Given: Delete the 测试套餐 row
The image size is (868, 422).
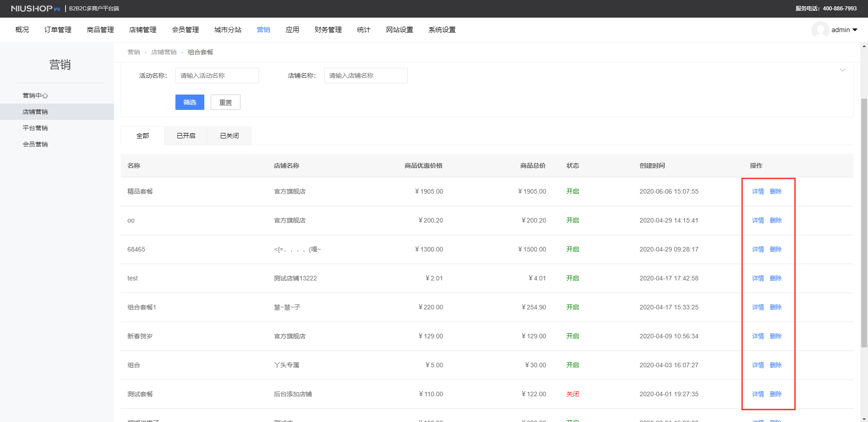Looking at the screenshot, I should point(776,394).
